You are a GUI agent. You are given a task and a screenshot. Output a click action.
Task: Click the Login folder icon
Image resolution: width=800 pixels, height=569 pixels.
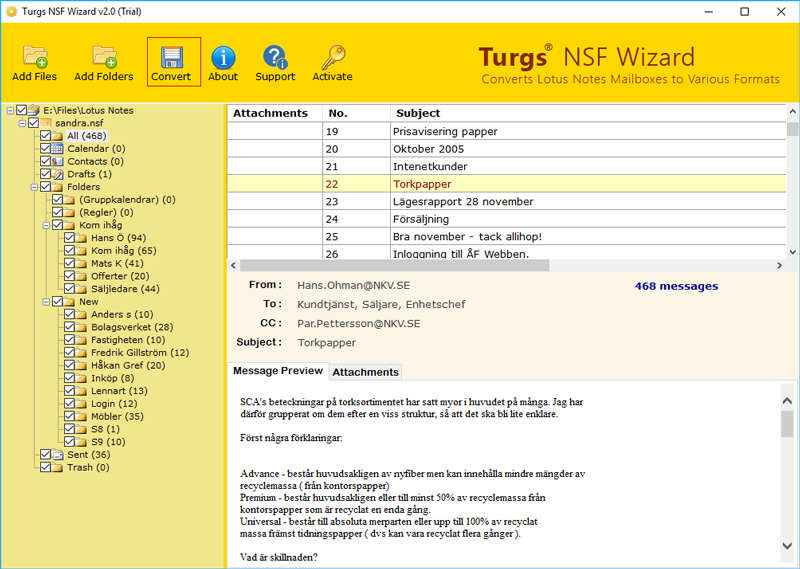click(x=82, y=404)
